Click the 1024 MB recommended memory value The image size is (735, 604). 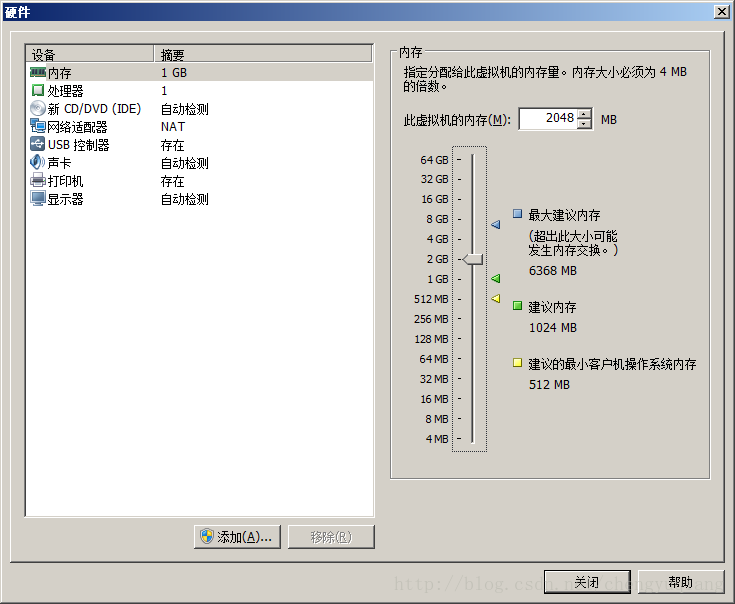click(x=553, y=328)
